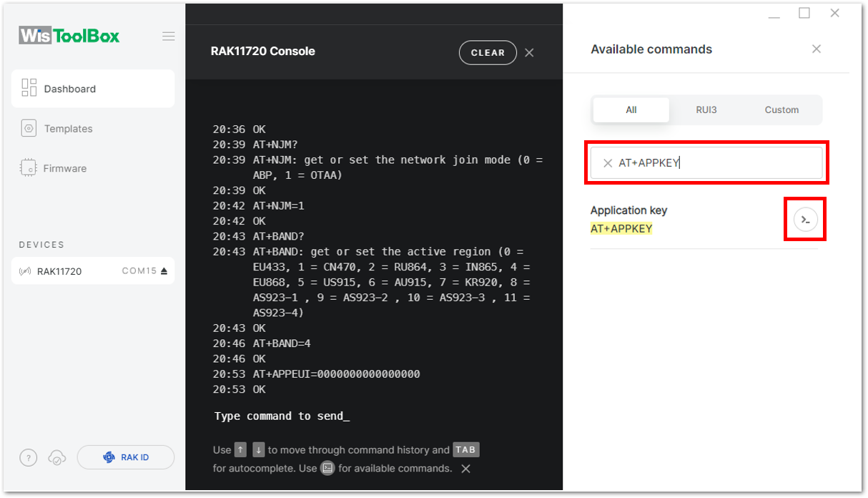Viewport: 868px width, 498px height.
Task: Click the console line AT+NJM?
Action: click(276, 145)
